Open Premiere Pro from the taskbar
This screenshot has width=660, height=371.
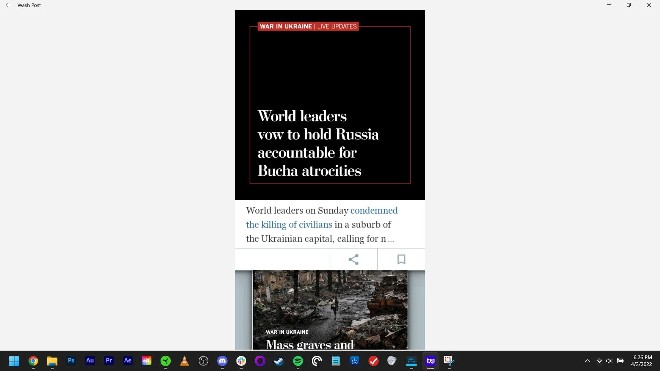(109, 361)
